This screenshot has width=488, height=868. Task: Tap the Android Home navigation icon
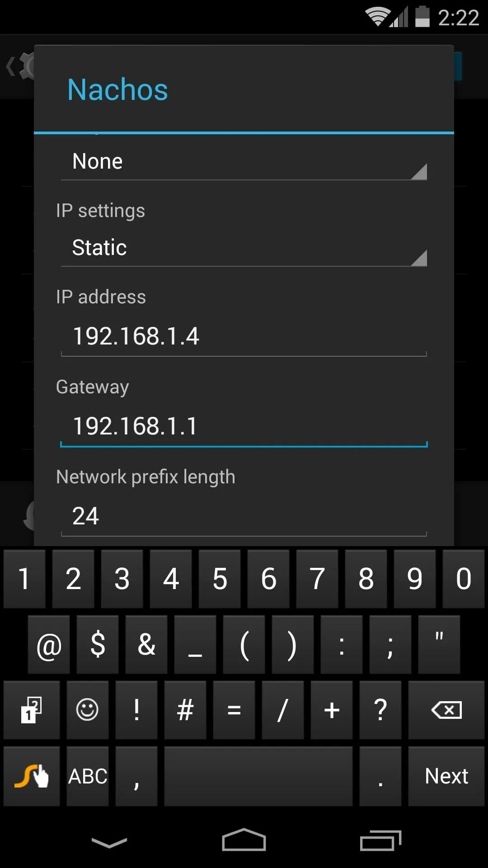pos(244,840)
